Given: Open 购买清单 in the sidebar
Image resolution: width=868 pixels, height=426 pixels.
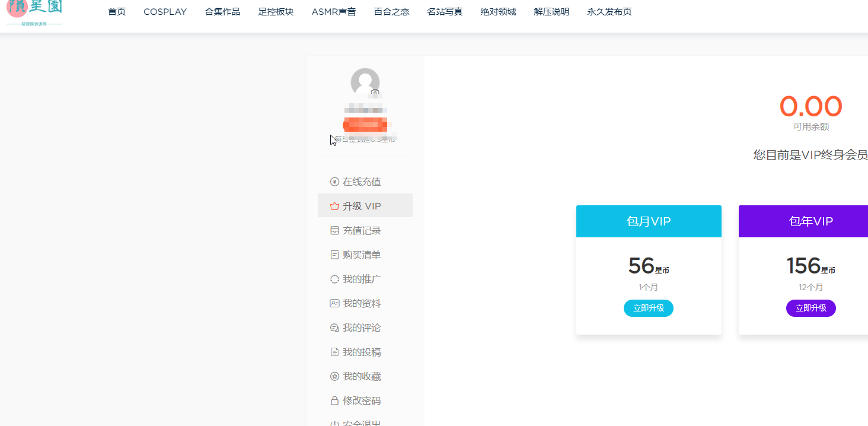Looking at the screenshot, I should click(x=365, y=255).
